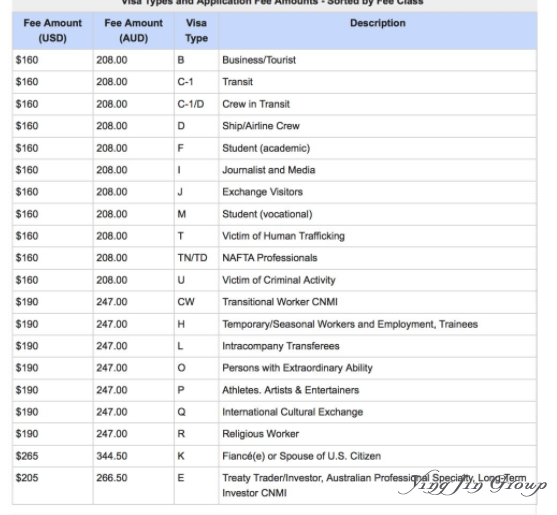Screen dimensions: 557x515
Task: Select the 'Transit' description cell
Action: click(378, 82)
